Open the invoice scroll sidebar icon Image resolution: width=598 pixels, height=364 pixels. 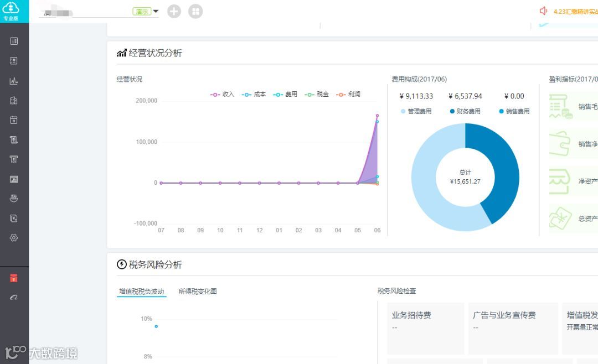pos(14,139)
